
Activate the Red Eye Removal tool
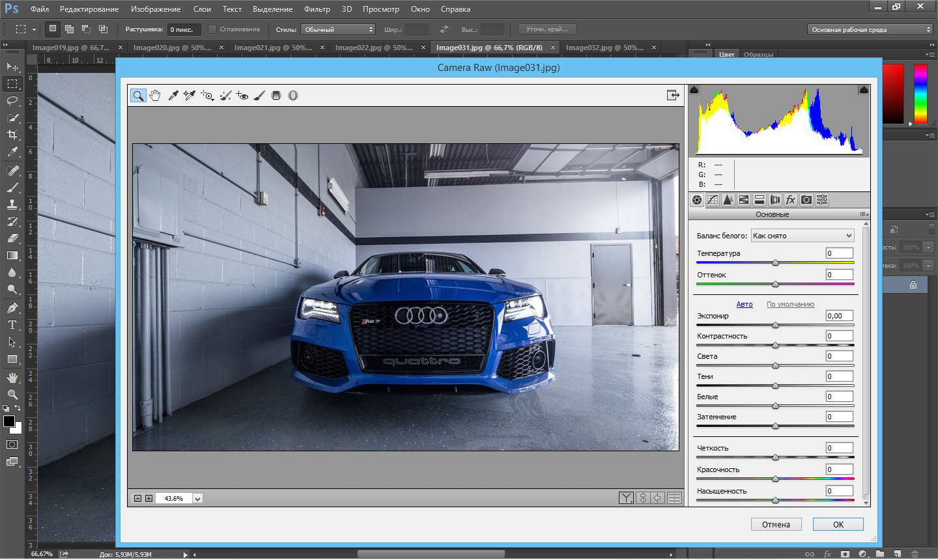242,96
